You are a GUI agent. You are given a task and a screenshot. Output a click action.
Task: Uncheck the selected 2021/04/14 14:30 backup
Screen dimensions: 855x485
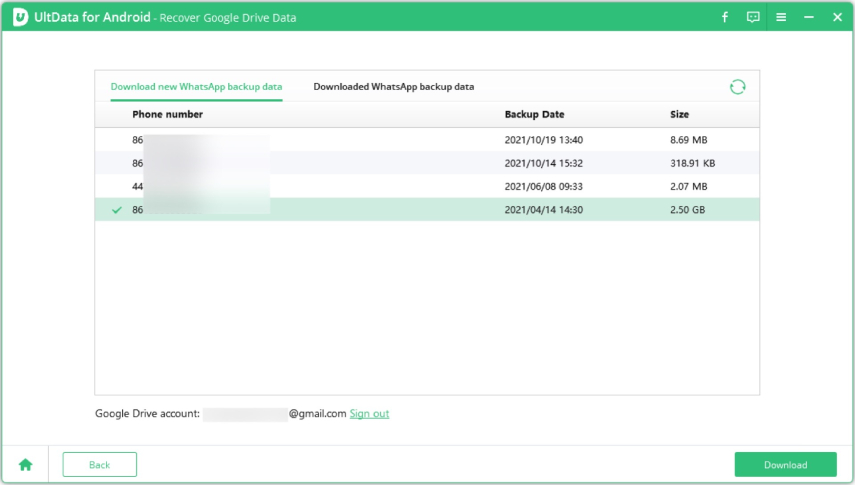coord(118,210)
